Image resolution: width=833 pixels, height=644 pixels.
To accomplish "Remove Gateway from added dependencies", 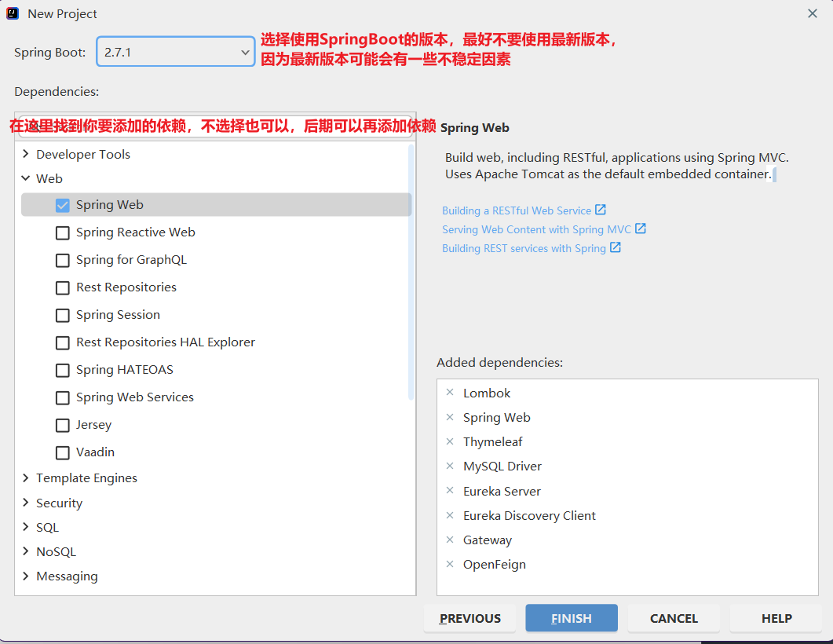I will [x=450, y=540].
